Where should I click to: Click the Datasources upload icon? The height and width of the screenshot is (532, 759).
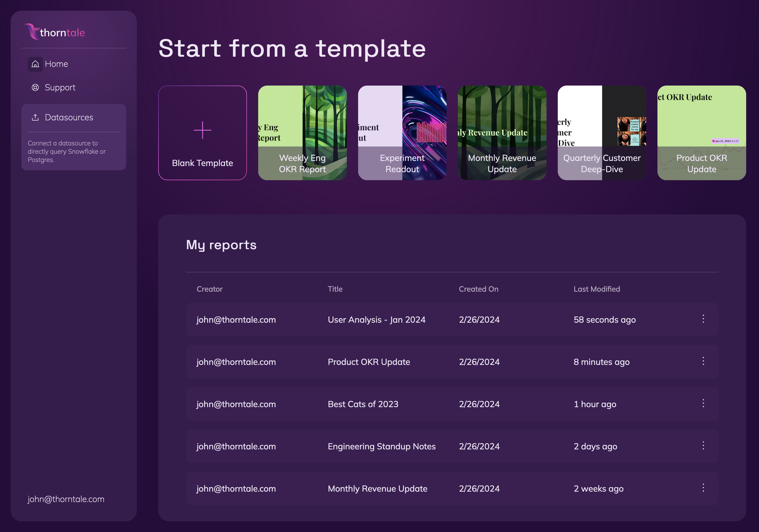(35, 117)
